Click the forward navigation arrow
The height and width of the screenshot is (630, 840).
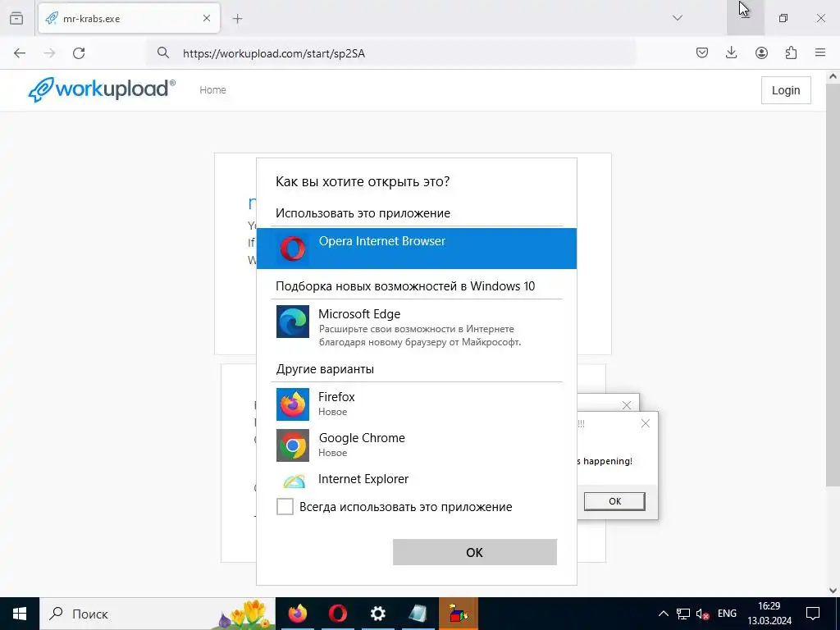(49, 53)
